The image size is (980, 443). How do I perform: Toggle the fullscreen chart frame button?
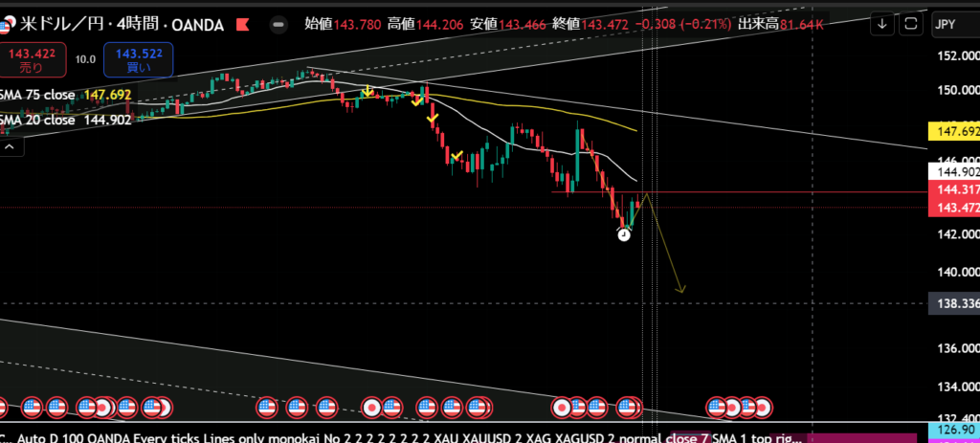912,23
